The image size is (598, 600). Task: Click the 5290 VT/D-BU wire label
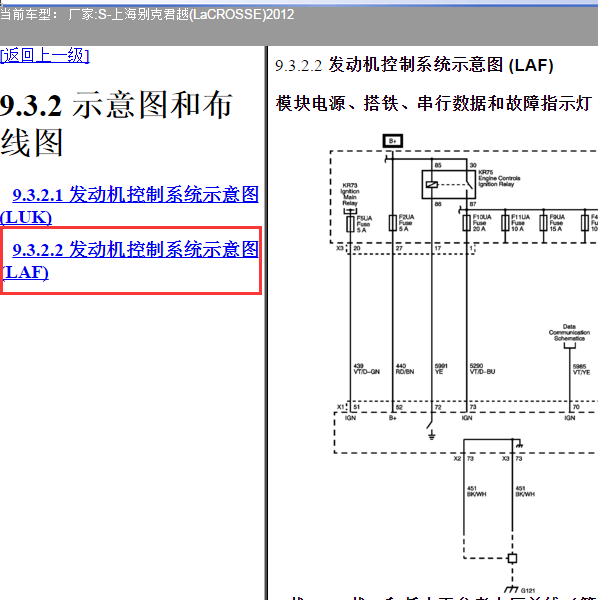click(482, 369)
